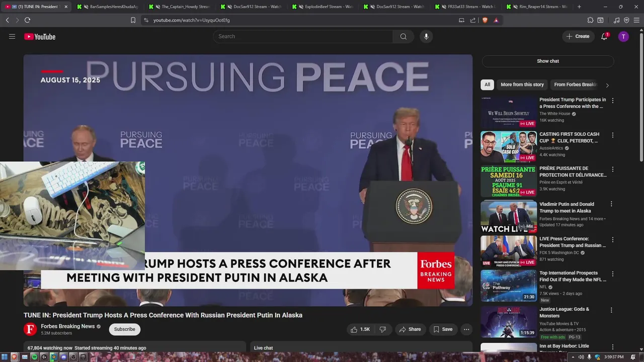Open the notifications bell

[604, 36]
